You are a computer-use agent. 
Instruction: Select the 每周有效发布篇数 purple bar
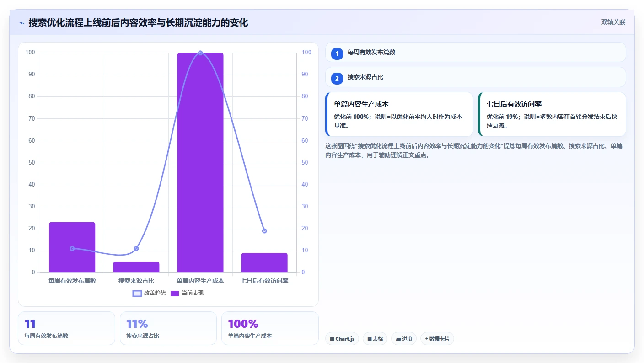tap(72, 247)
